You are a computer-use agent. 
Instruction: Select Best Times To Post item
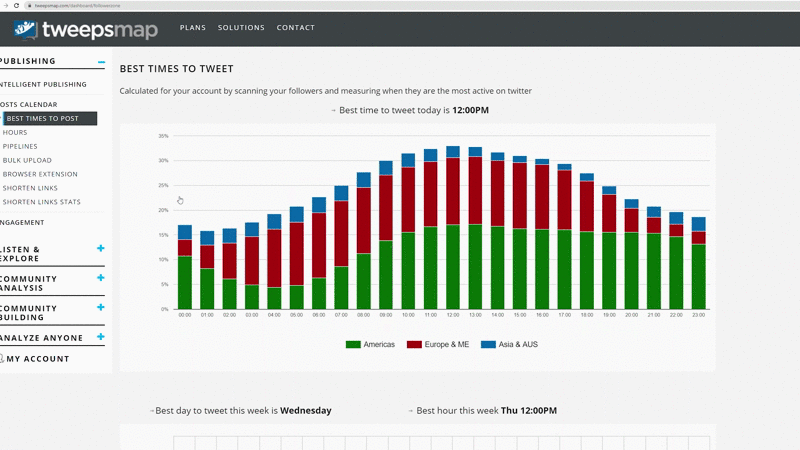pyautogui.click(x=43, y=118)
